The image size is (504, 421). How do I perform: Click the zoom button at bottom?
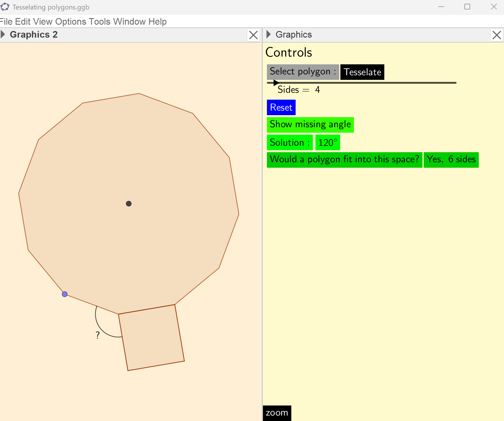277,413
